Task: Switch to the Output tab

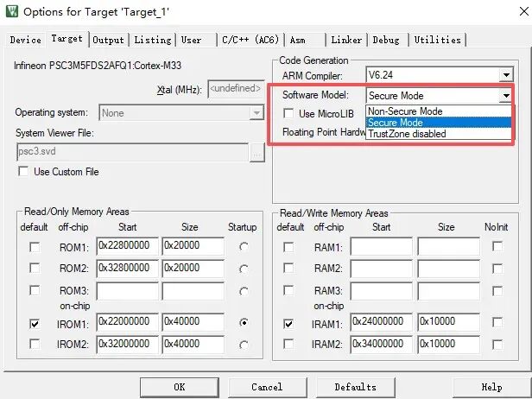Action: (x=109, y=40)
